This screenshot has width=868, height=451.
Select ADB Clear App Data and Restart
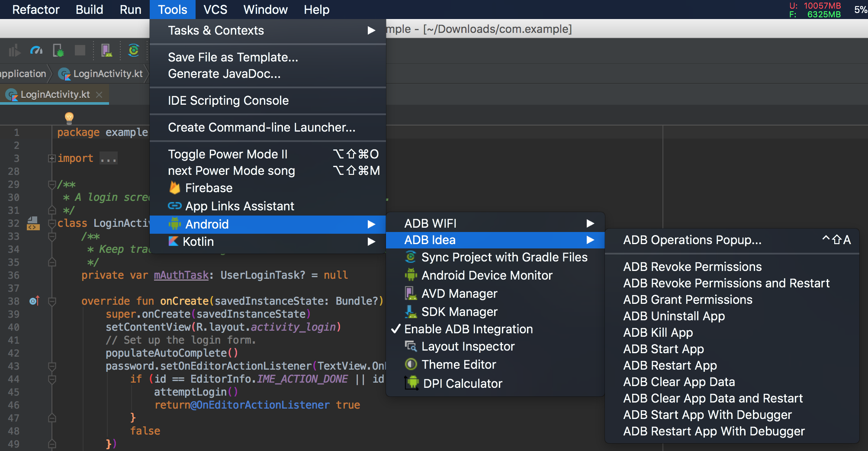point(713,398)
